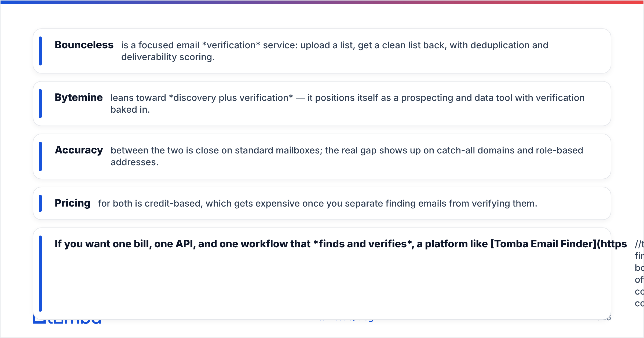The image size is (644, 338).
Task: Click the blue accent bar beside Pricing
Action: click(x=40, y=203)
